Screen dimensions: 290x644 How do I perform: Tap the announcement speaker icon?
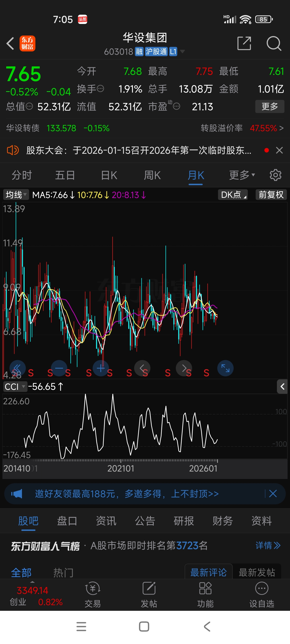(13, 150)
